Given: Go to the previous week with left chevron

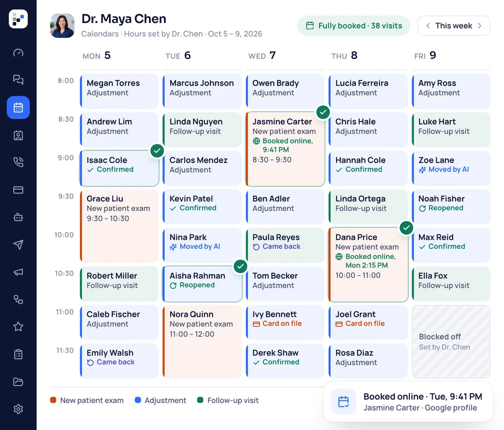Looking at the screenshot, I should [428, 26].
